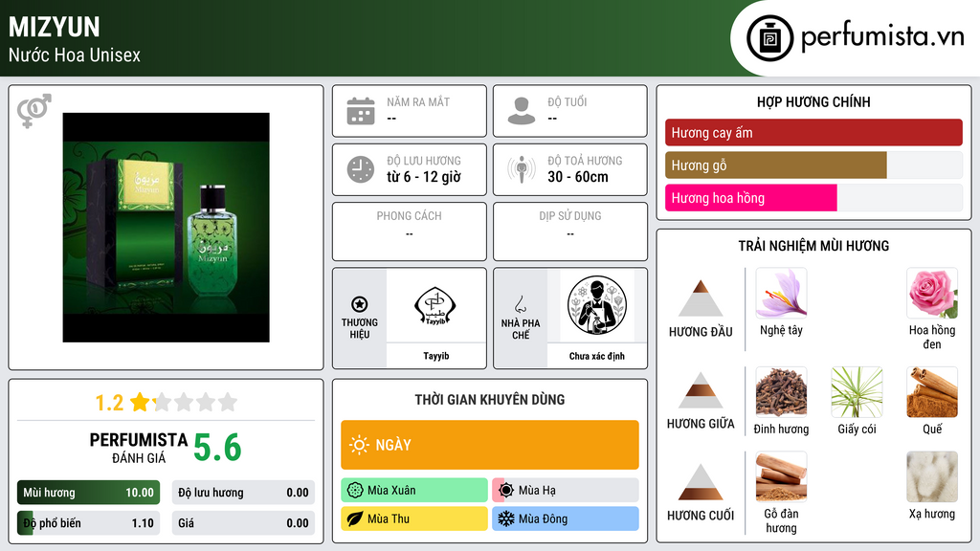Click the Hương đầu pyramid icon
Image resolution: width=980 pixels, height=551 pixels.
pos(701,298)
